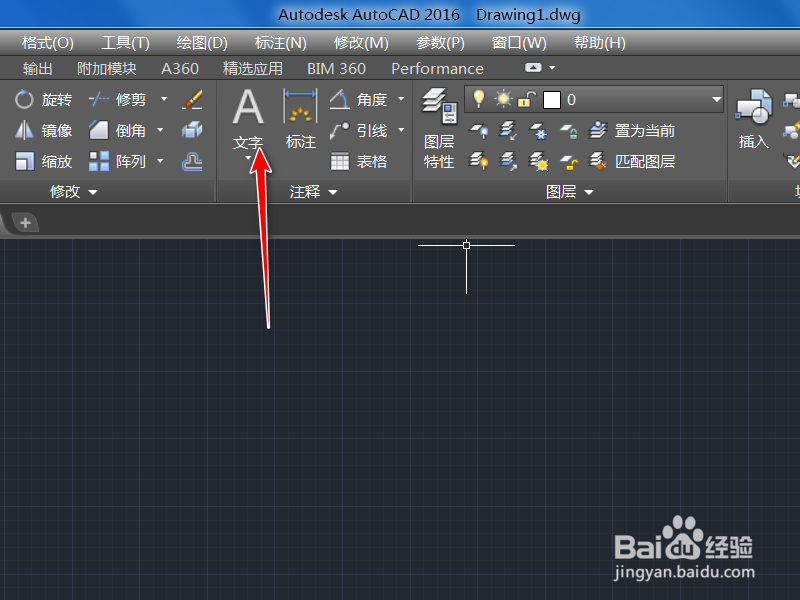Image resolution: width=800 pixels, height=600 pixels.
Task: Expand the 修剪 trim dropdown arrow
Action: click(x=164, y=99)
